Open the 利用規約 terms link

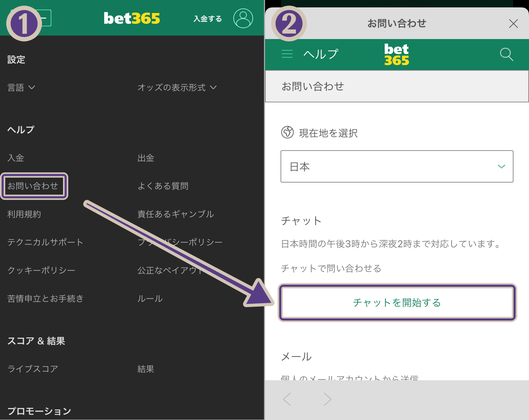point(24,214)
